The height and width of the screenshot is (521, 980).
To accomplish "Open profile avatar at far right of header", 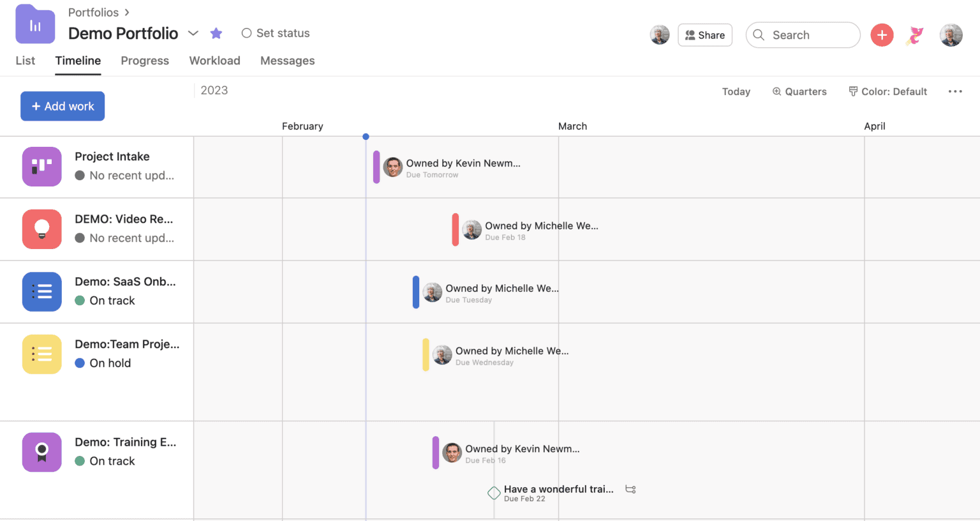I will (x=951, y=35).
